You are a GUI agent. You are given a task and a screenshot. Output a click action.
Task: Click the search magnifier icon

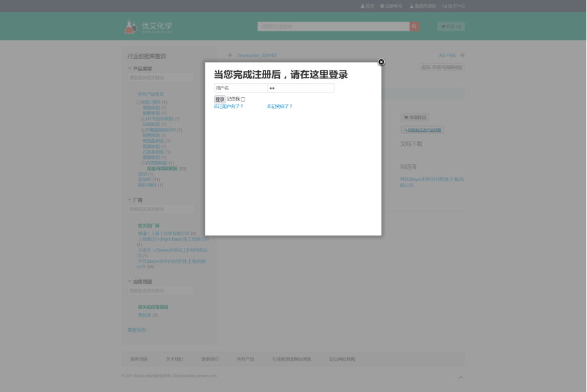[x=414, y=26]
